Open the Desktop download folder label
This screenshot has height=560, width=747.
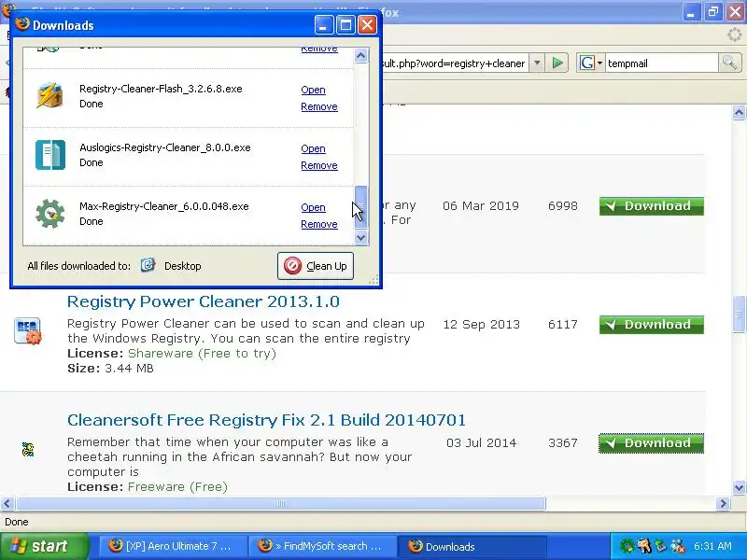point(182,266)
